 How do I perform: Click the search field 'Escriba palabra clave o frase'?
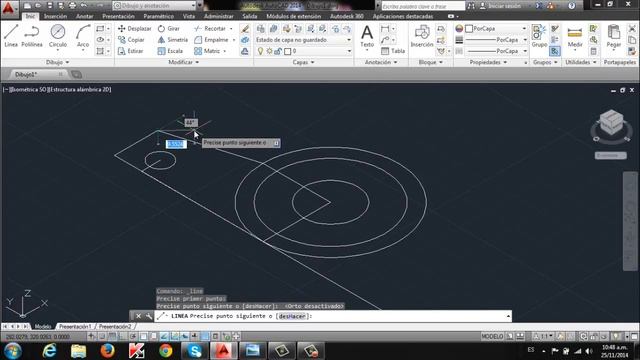point(422,6)
